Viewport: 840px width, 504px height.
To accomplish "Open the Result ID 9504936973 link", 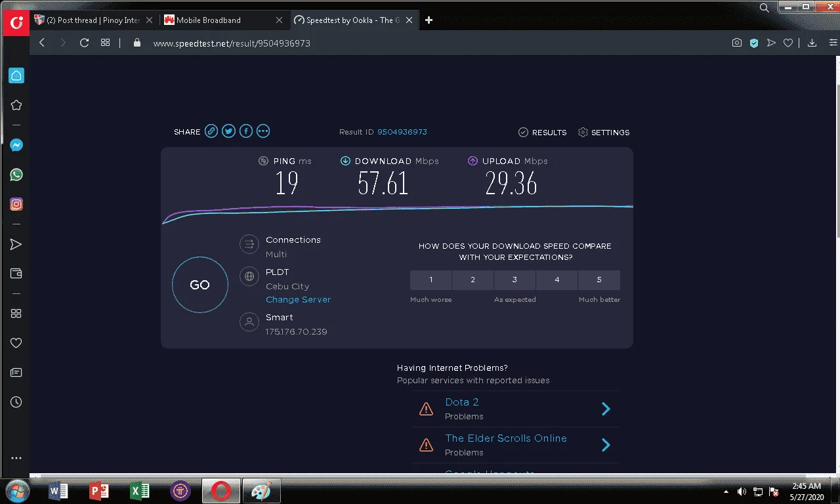I will (x=402, y=132).
